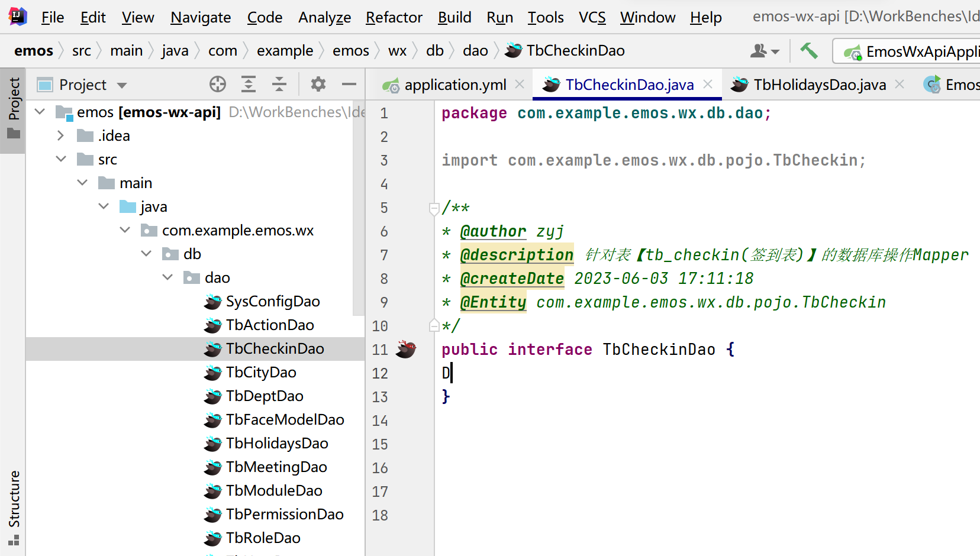Toggle the Structure tool window side tab
This screenshot has width=980, height=556.
coord(13,509)
